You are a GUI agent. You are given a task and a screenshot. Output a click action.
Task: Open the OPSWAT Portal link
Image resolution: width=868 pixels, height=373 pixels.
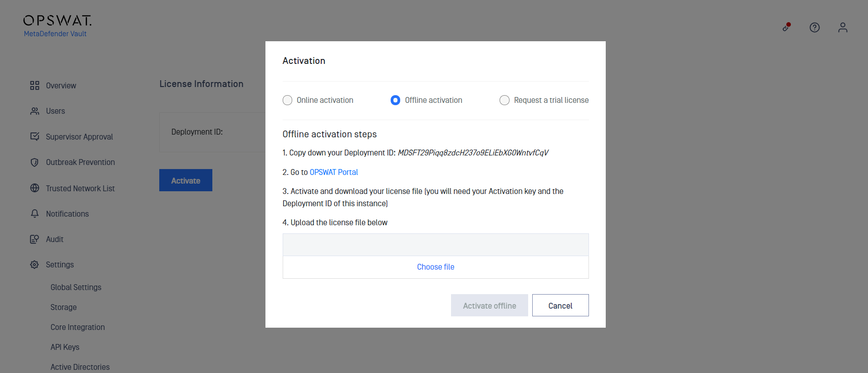[x=333, y=172]
